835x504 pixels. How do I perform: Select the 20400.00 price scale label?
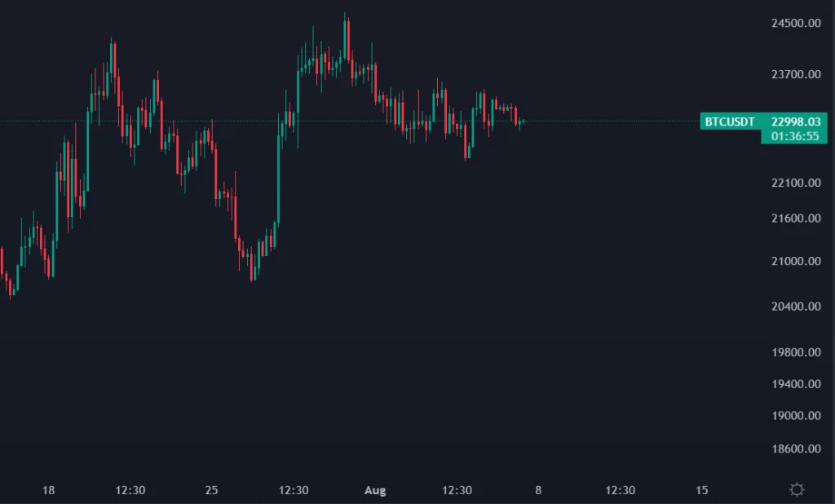click(x=795, y=307)
